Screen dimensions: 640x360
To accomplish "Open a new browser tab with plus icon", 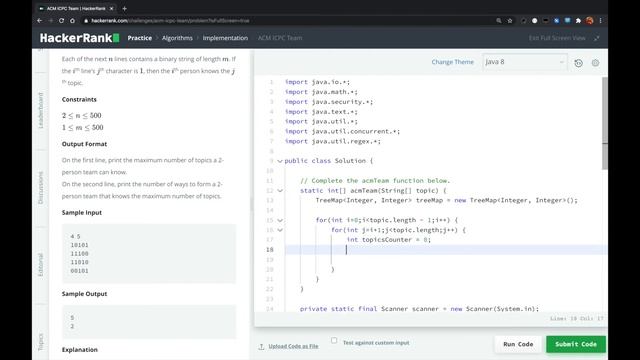I will pos(124,8).
